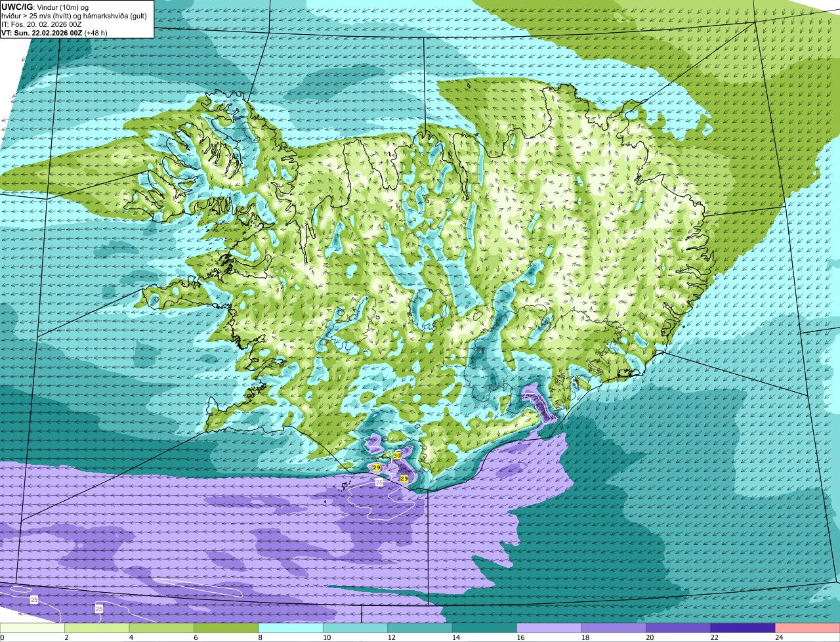The width and height of the screenshot is (840, 642).
Task: Click the westernmost yellow 29 gust label
Action: tap(377, 467)
